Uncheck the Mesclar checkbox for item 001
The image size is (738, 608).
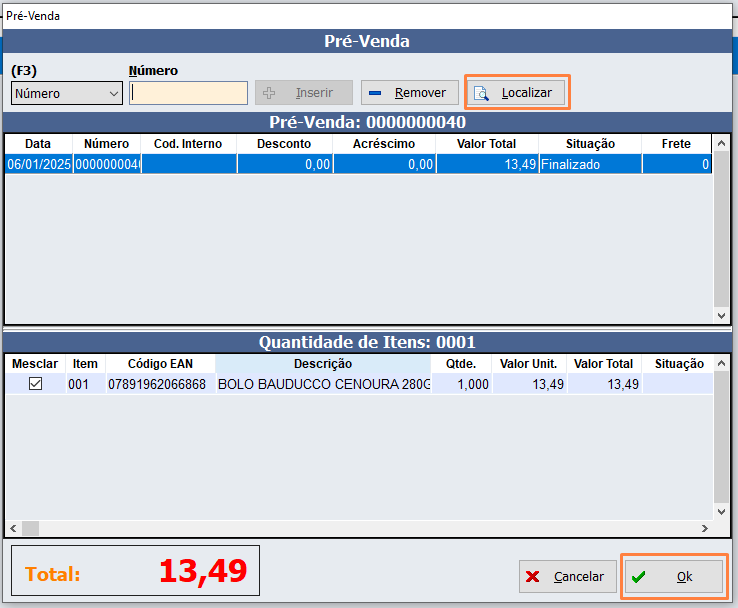pos(35,384)
